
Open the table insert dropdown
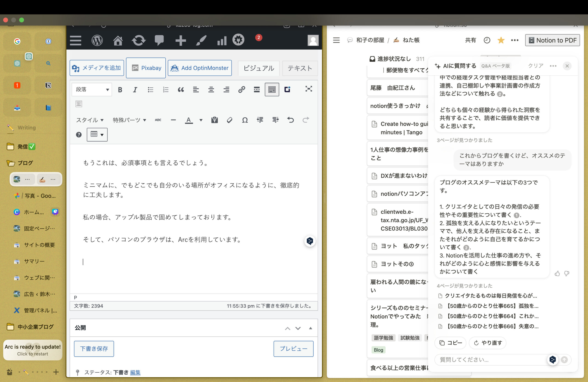(97, 134)
